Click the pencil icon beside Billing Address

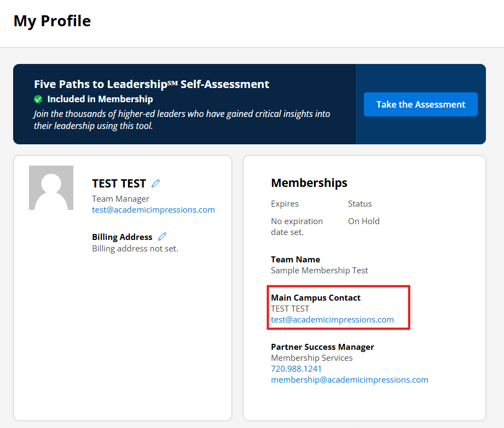(x=162, y=237)
